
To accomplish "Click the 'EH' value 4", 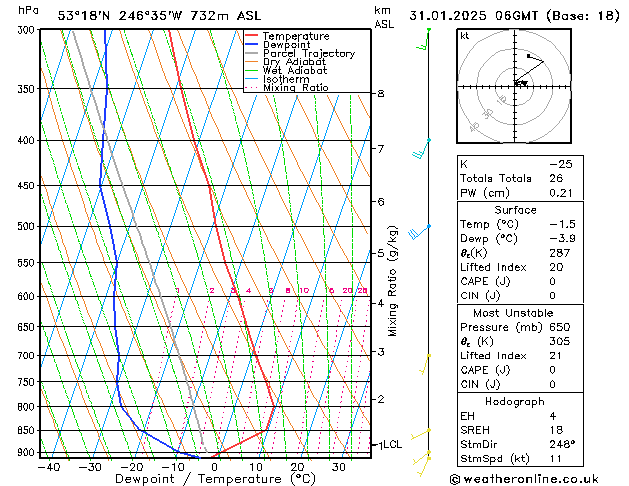I will [553, 416].
